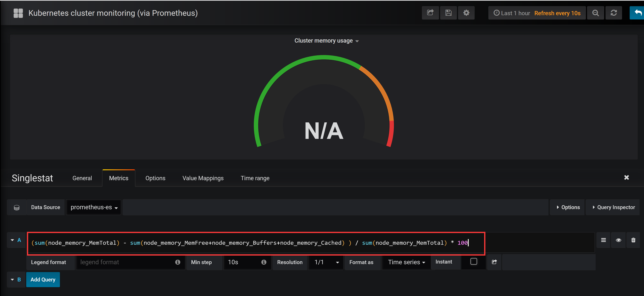The image size is (644, 296).
Task: Click the zoom out time range icon
Action: point(595,13)
